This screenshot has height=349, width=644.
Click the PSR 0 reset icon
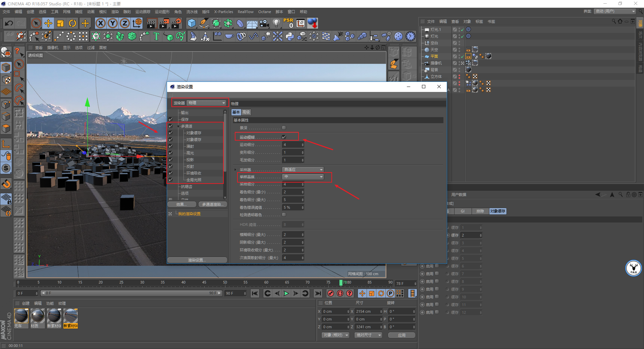pos(288,23)
